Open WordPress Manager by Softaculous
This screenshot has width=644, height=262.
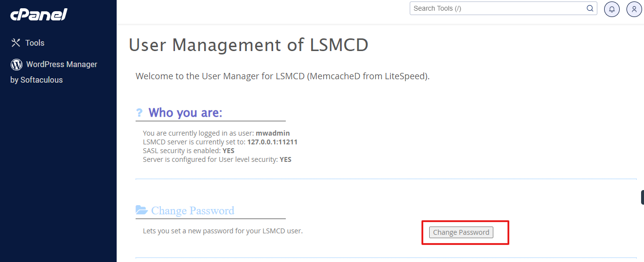[x=61, y=65]
